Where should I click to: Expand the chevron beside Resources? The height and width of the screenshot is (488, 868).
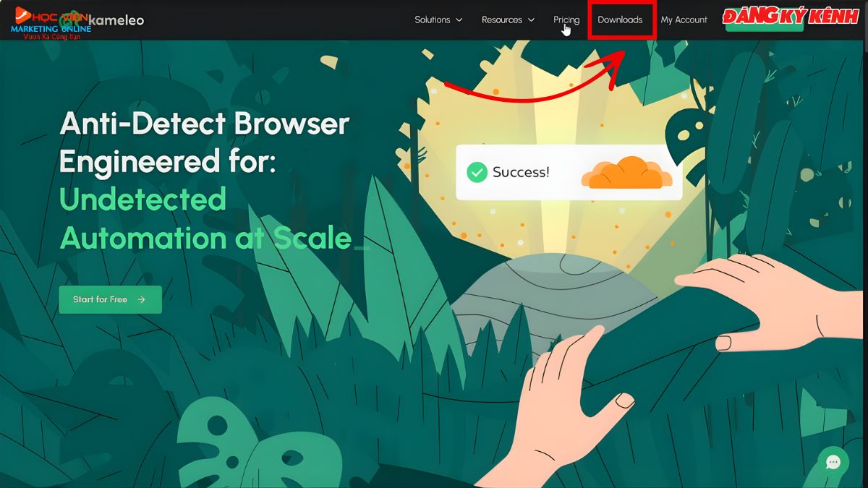click(x=531, y=20)
